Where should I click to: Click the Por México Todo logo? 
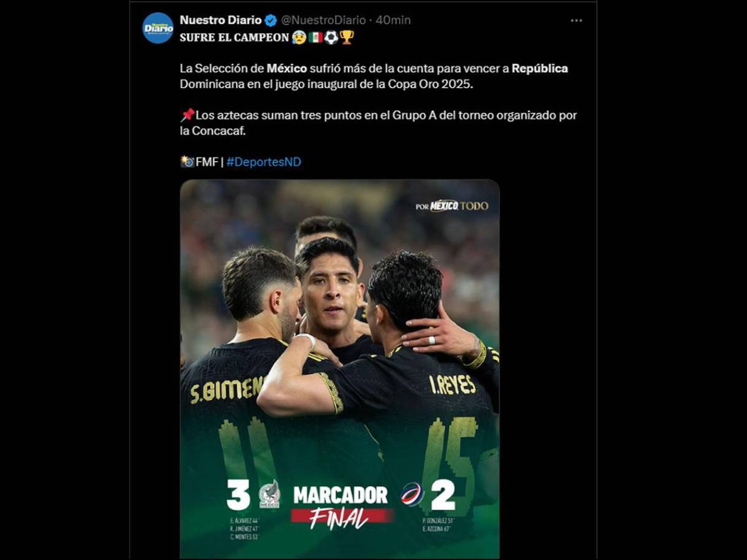click(452, 205)
